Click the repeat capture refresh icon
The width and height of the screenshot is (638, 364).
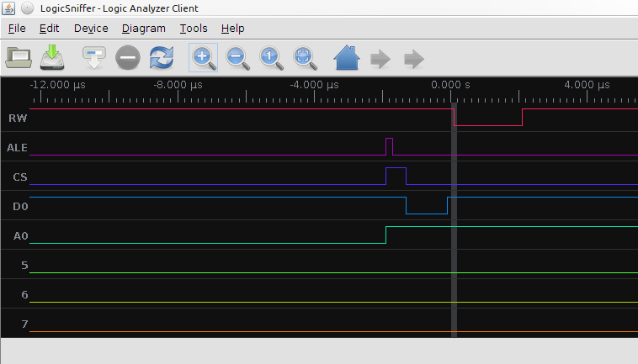[162, 58]
